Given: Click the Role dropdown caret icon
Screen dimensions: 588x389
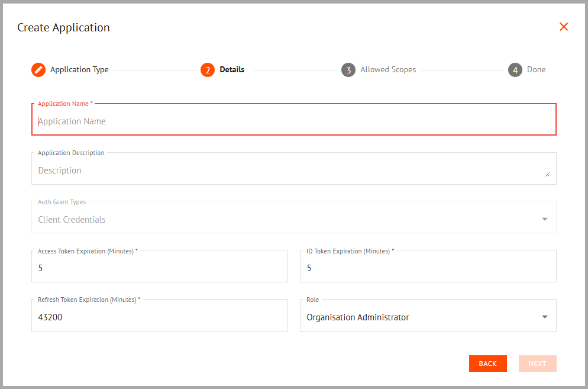Looking at the screenshot, I should click(544, 317).
